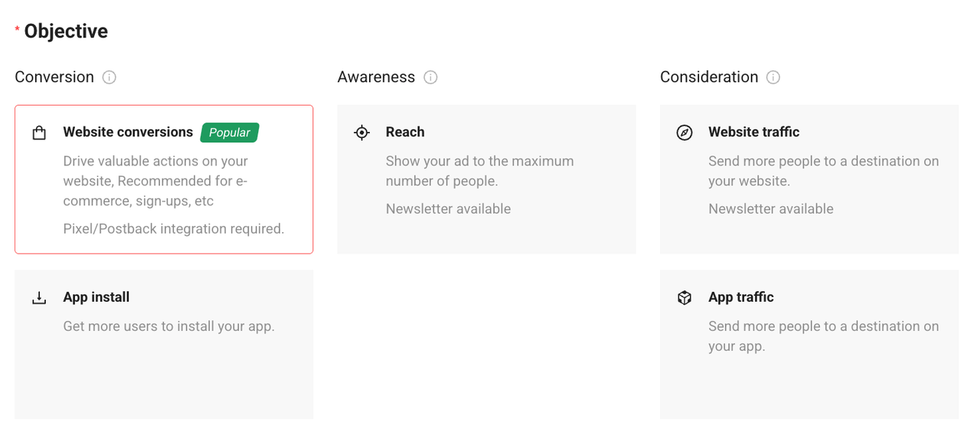Image resolution: width=980 pixels, height=435 pixels.
Task: Select the Website conversions objective title
Action: click(128, 132)
